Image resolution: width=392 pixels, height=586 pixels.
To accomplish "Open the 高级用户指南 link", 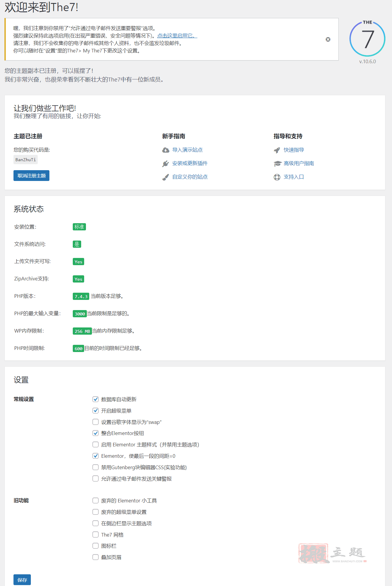I will (299, 163).
